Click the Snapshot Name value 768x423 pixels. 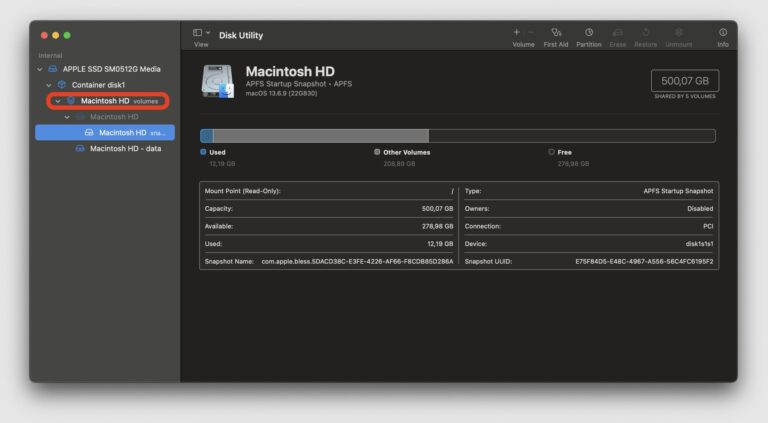coord(357,261)
